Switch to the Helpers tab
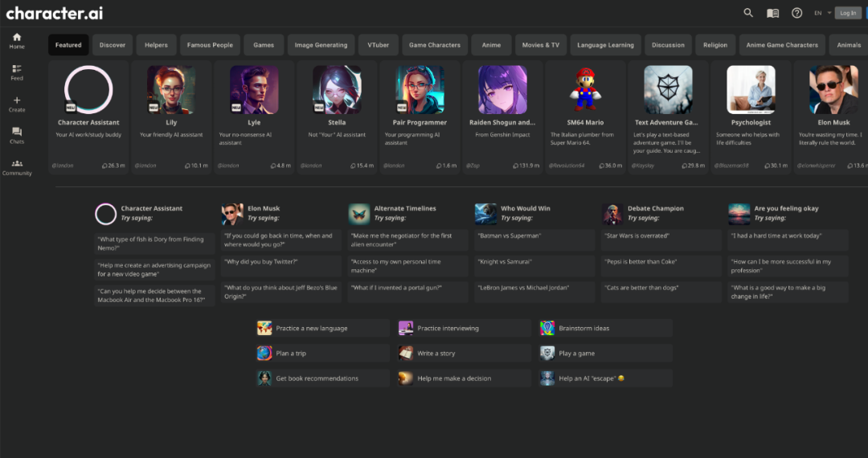The width and height of the screenshot is (868, 458). tap(156, 45)
